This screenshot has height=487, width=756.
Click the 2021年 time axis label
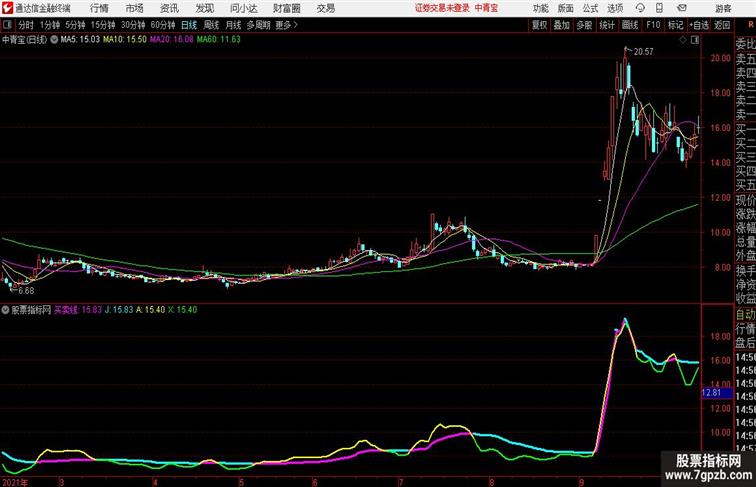pyautogui.click(x=14, y=482)
